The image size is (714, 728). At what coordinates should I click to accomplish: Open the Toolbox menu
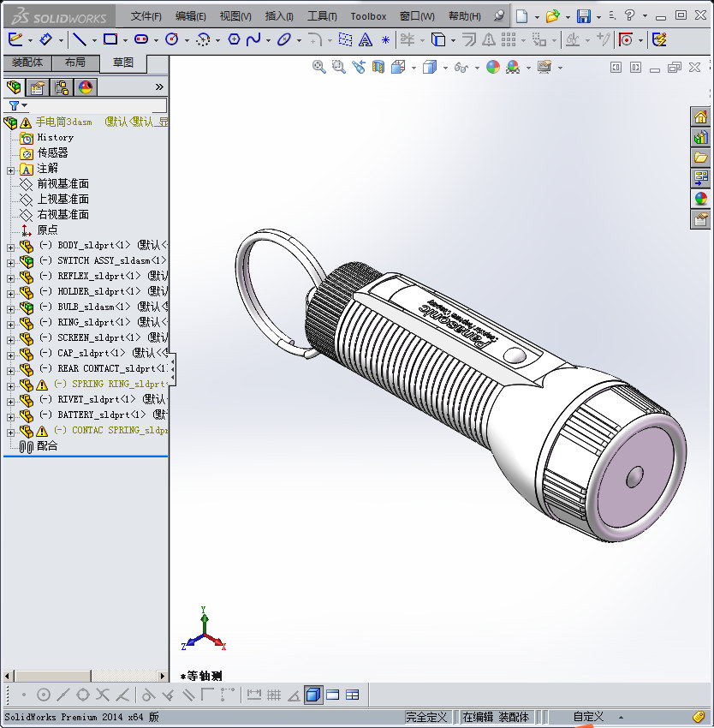coord(368,16)
